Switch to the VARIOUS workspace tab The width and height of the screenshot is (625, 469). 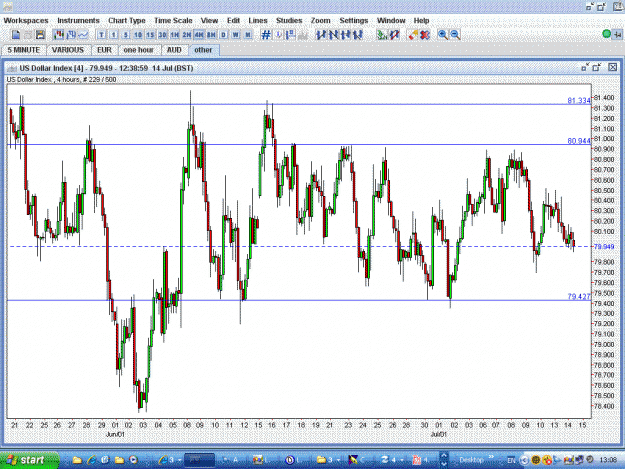click(68, 50)
